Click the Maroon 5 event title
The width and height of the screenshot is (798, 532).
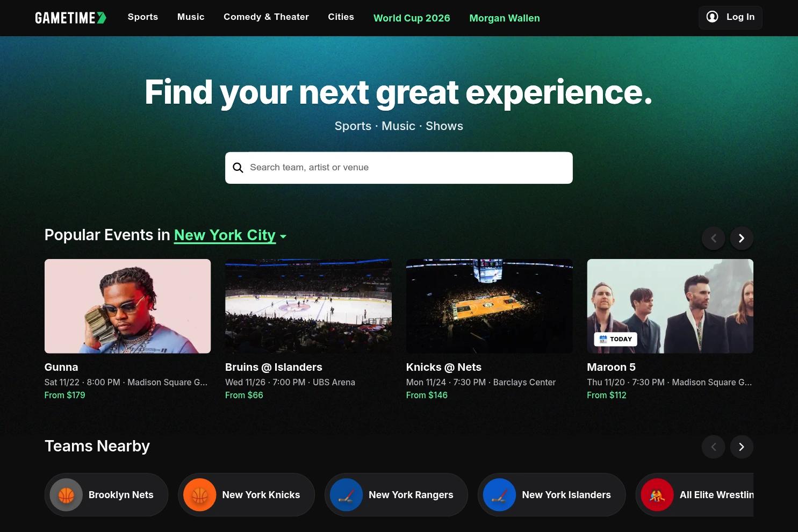[x=611, y=367]
